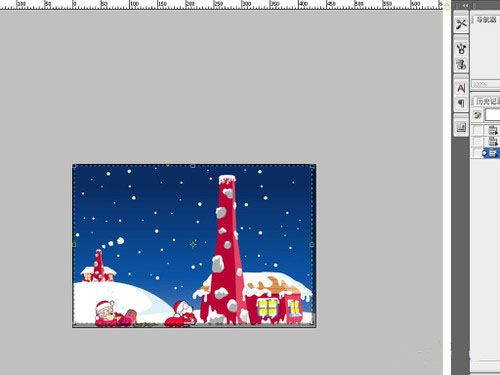500x375 pixels.
Task: Set history brush source on highlighted state
Action: (477, 153)
